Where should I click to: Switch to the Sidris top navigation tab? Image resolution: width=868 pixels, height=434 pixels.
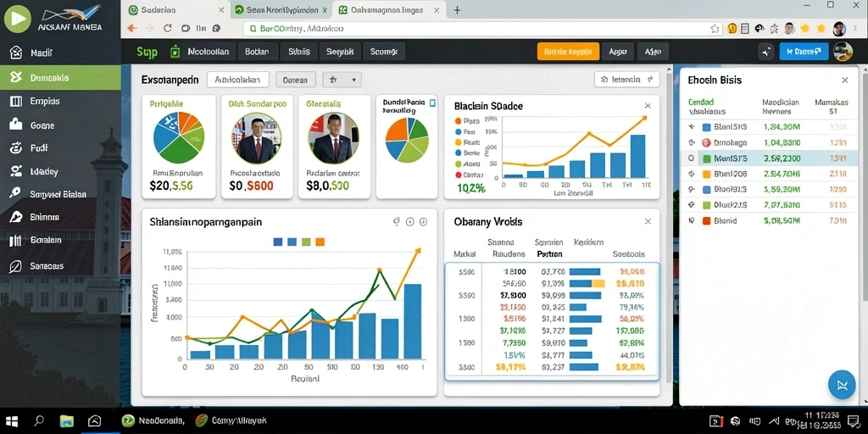299,52
